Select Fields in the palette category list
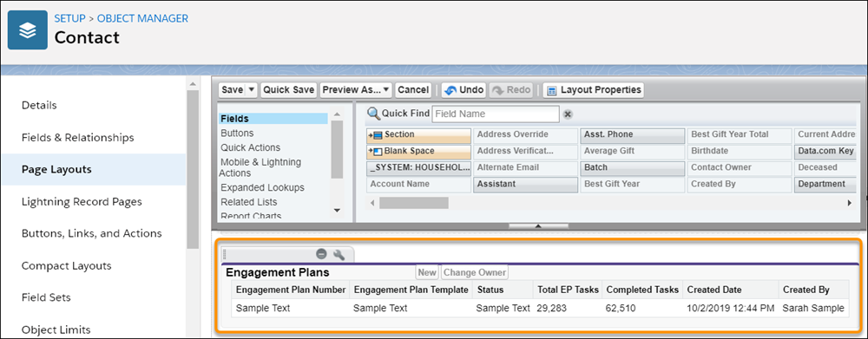868x339 pixels. click(x=273, y=119)
